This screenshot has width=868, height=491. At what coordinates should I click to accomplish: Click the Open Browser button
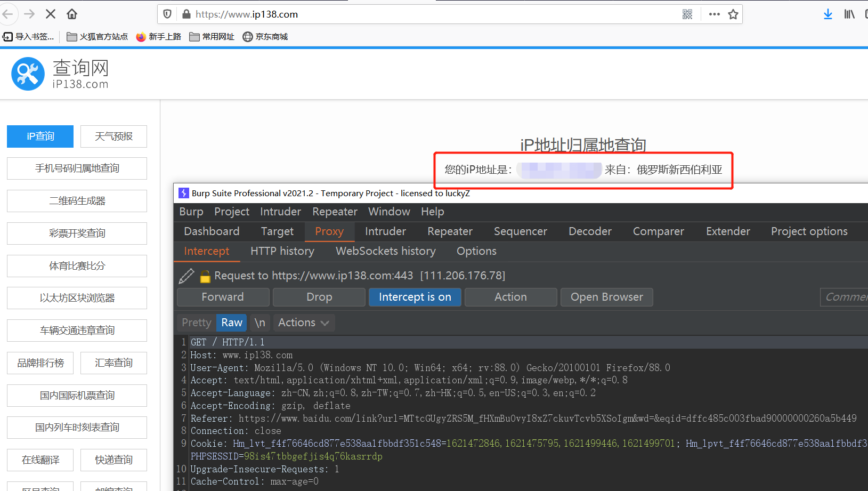(607, 297)
